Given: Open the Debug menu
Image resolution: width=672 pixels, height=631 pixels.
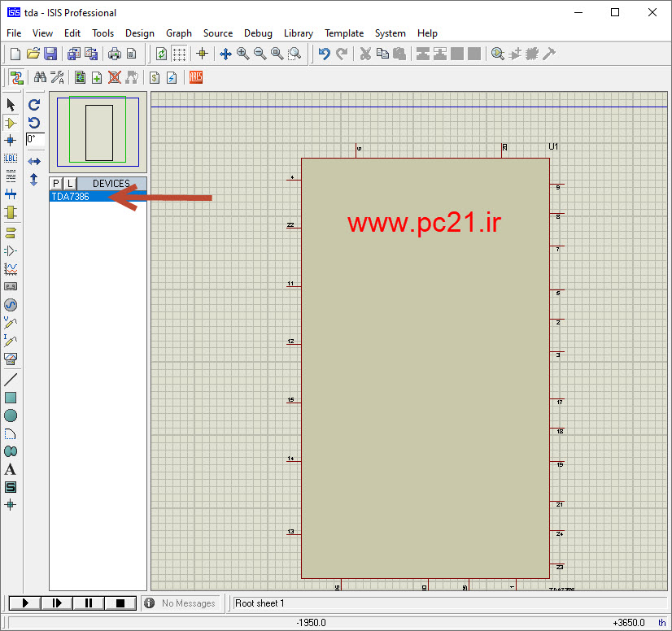Looking at the screenshot, I should point(258,33).
